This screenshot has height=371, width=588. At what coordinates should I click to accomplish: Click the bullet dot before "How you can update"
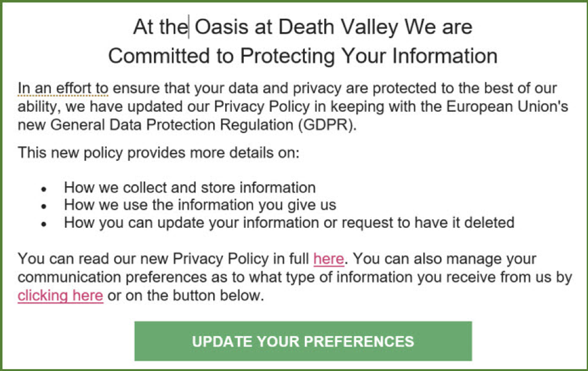[x=43, y=224]
